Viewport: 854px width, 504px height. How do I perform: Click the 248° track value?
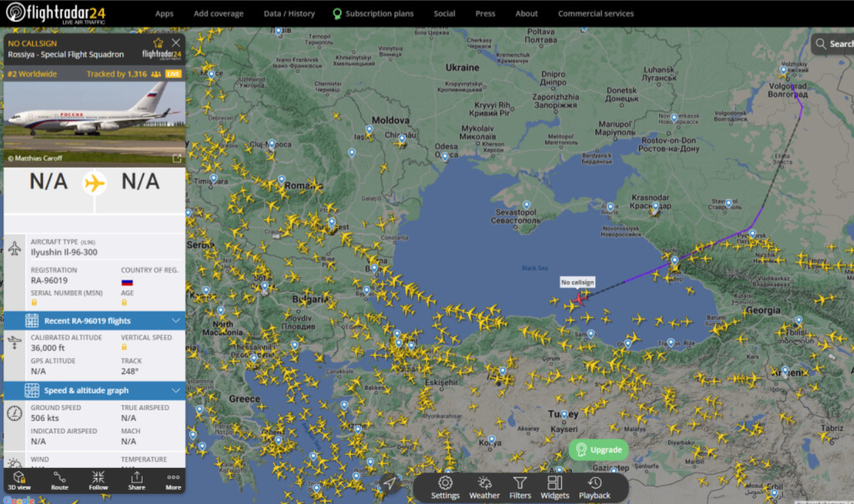coord(130,371)
